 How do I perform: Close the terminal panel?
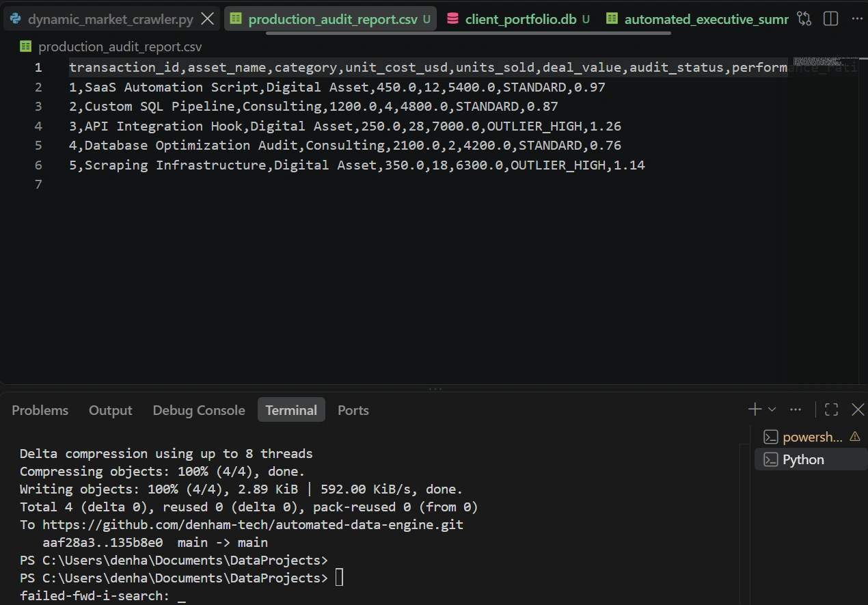858,409
